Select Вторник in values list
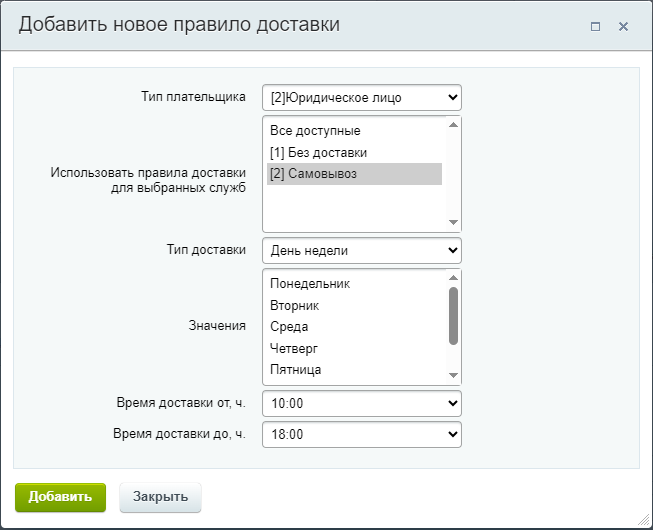 pos(354,305)
